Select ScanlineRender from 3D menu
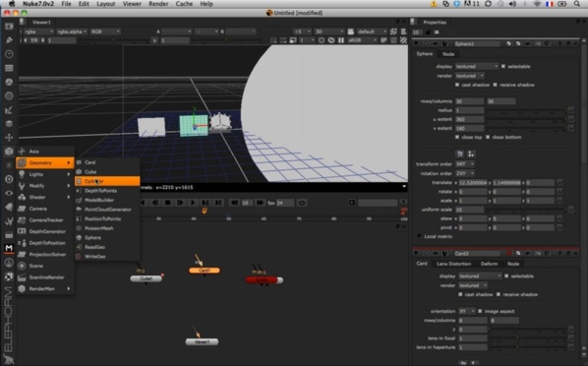588x366 pixels. tap(45, 277)
